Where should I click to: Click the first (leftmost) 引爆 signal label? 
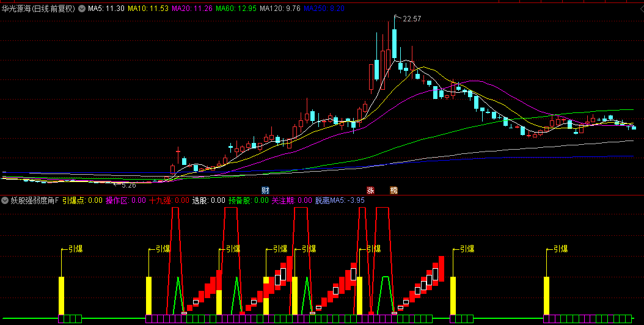[76, 249]
